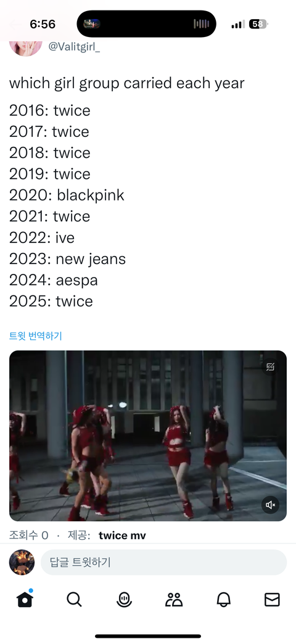Toggle closed captions on the video
The height and width of the screenshot is (644, 296).
pyautogui.click(x=270, y=367)
